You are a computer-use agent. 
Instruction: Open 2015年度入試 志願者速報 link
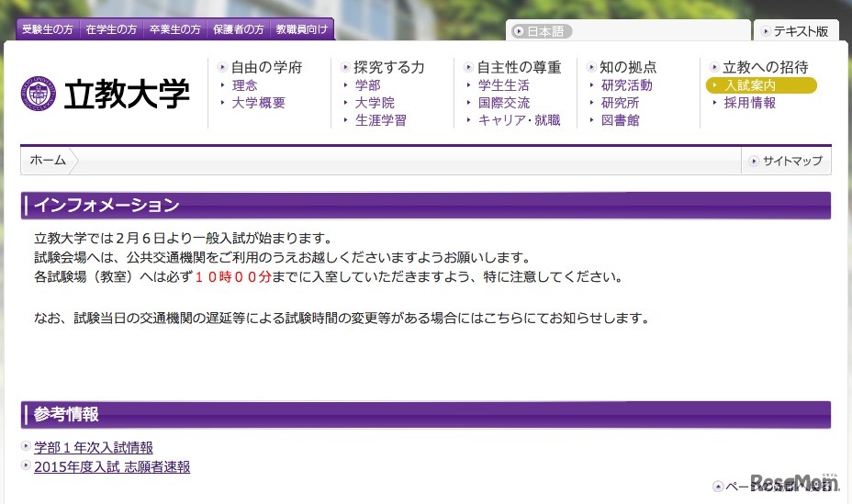point(112,466)
